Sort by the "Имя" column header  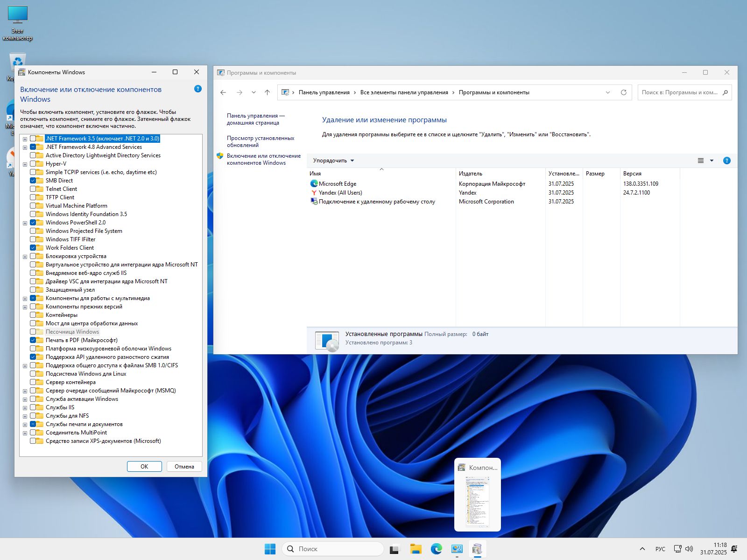pos(381,174)
